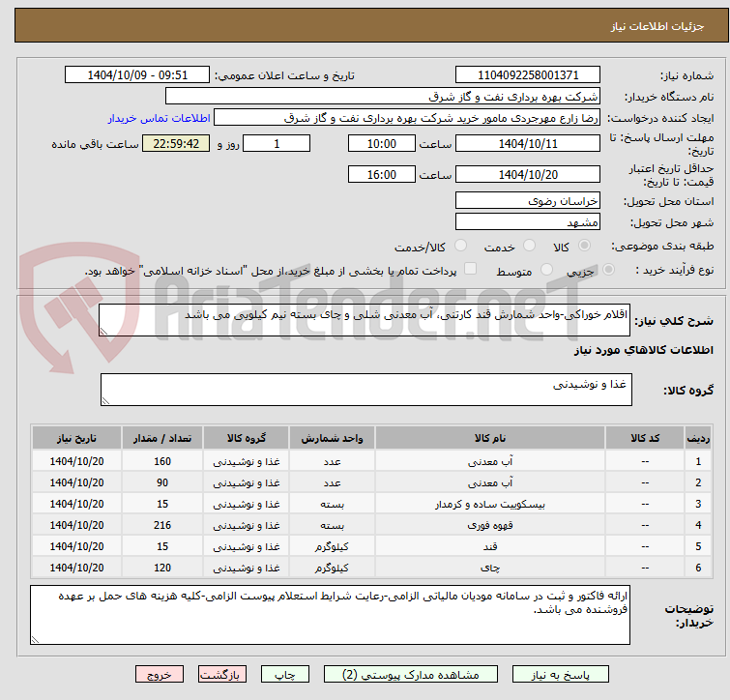Click the تاریخ نیاز column header

(x=76, y=438)
